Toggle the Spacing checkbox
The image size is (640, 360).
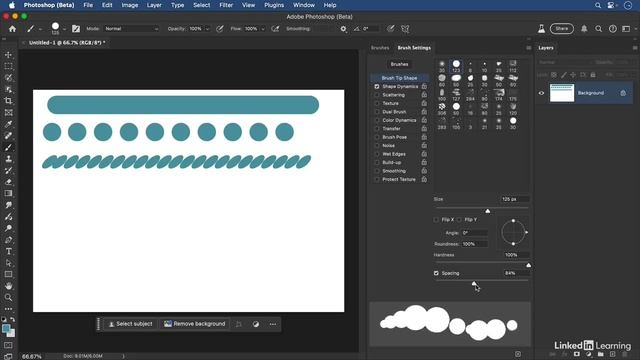pos(436,273)
